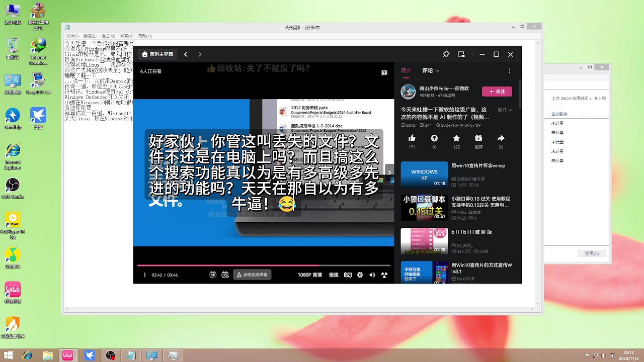Go to next video arrow on player edge
The width and height of the screenshot is (644, 362).
389,172
